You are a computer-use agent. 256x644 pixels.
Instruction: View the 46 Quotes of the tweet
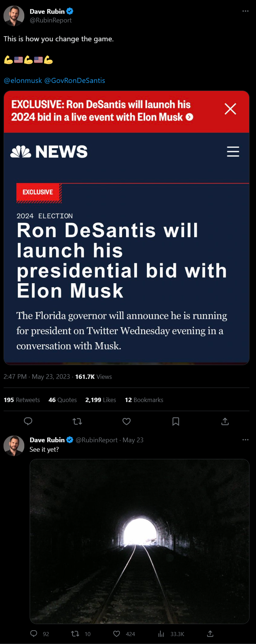(62, 400)
